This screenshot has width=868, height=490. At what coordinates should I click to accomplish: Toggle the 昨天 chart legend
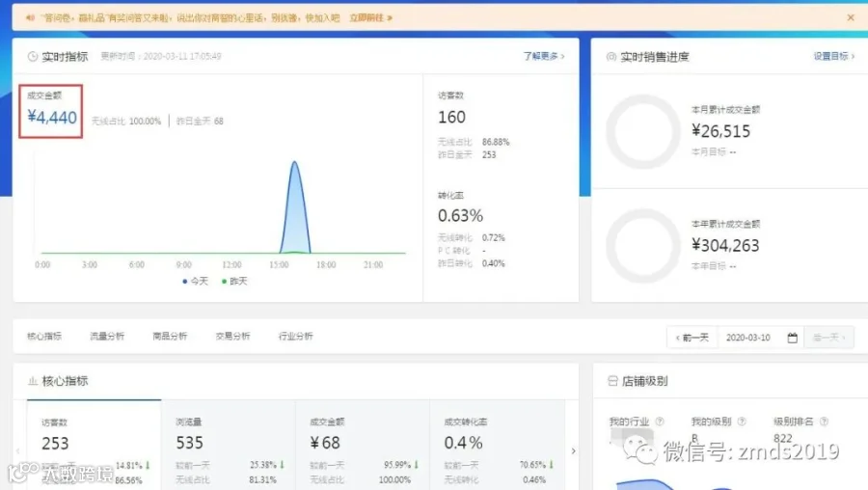[x=234, y=282]
